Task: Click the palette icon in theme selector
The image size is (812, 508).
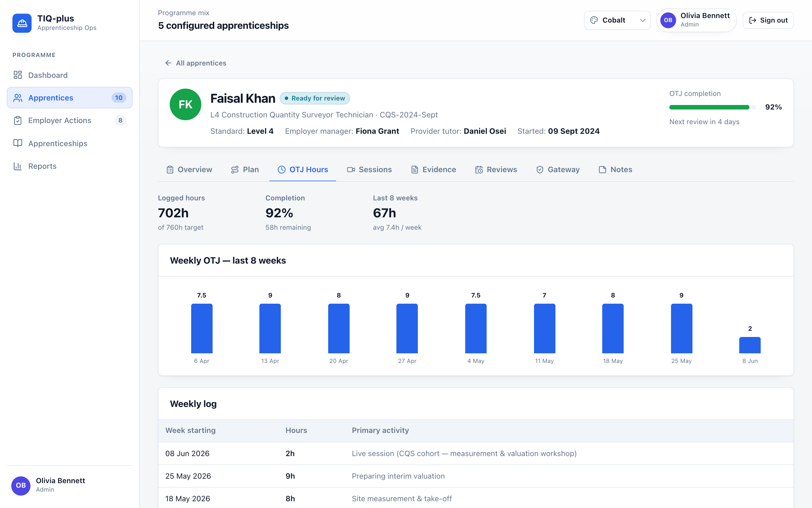Action: click(x=594, y=20)
